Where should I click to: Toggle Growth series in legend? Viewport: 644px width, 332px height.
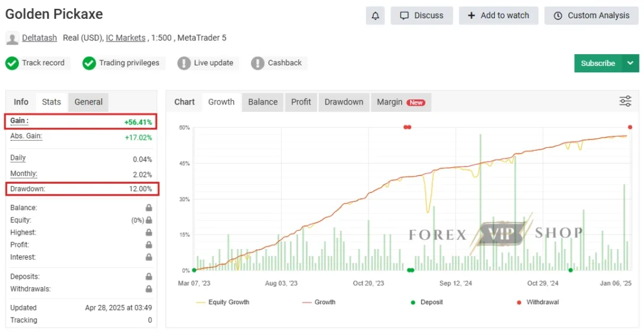319,302
